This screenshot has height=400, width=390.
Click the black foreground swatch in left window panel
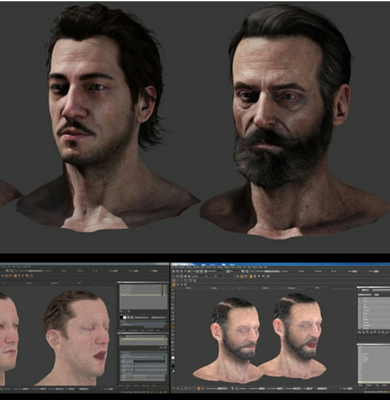coord(121,317)
